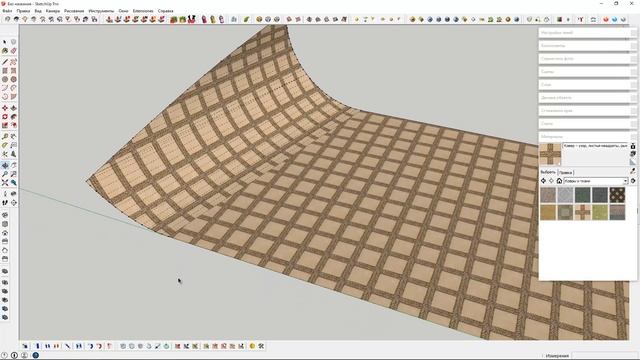
Task: Click materials browser back arrow
Action: point(543,181)
